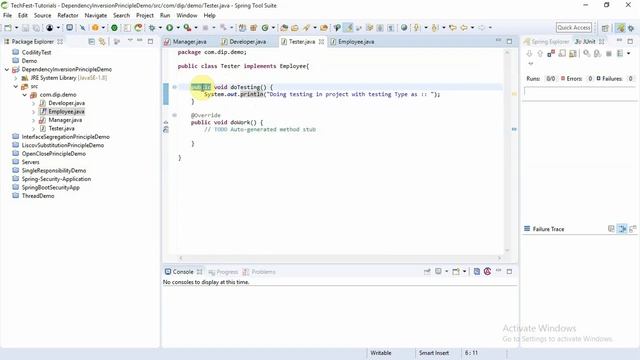Click the Debug bug icon in the toolbar
The width and height of the screenshot is (640, 360).
coord(152,28)
